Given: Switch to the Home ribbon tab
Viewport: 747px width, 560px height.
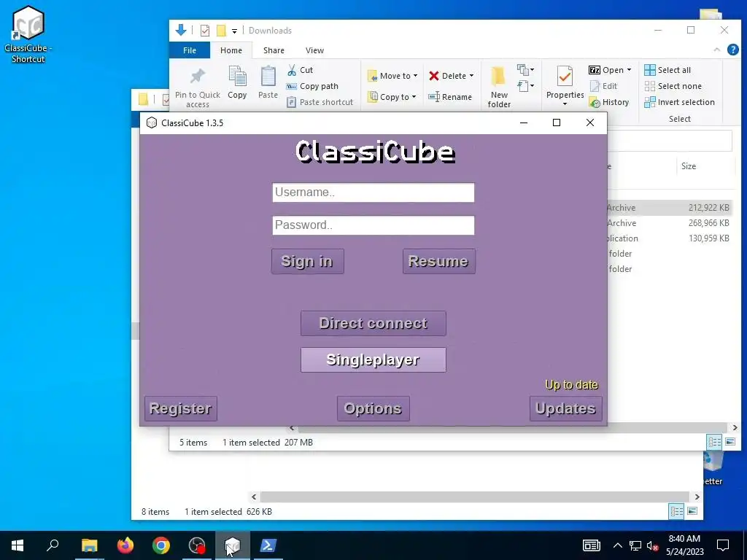Looking at the screenshot, I should (231, 50).
